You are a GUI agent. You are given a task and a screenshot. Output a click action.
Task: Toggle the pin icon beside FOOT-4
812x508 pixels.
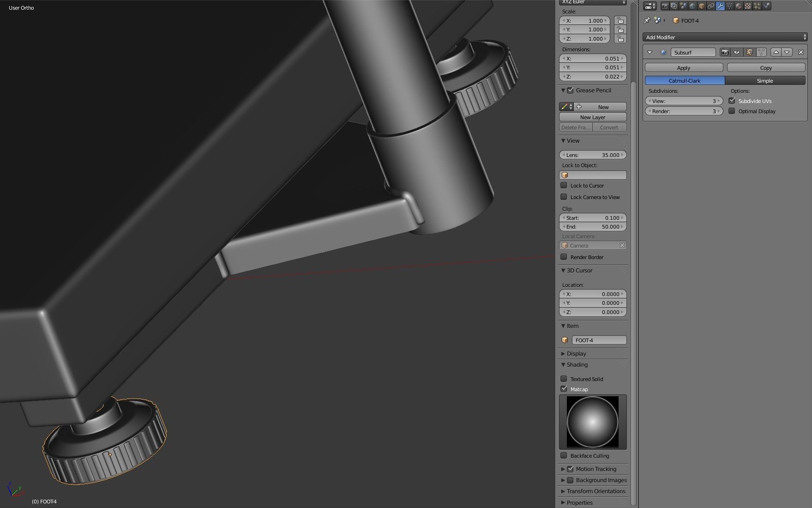(x=647, y=20)
